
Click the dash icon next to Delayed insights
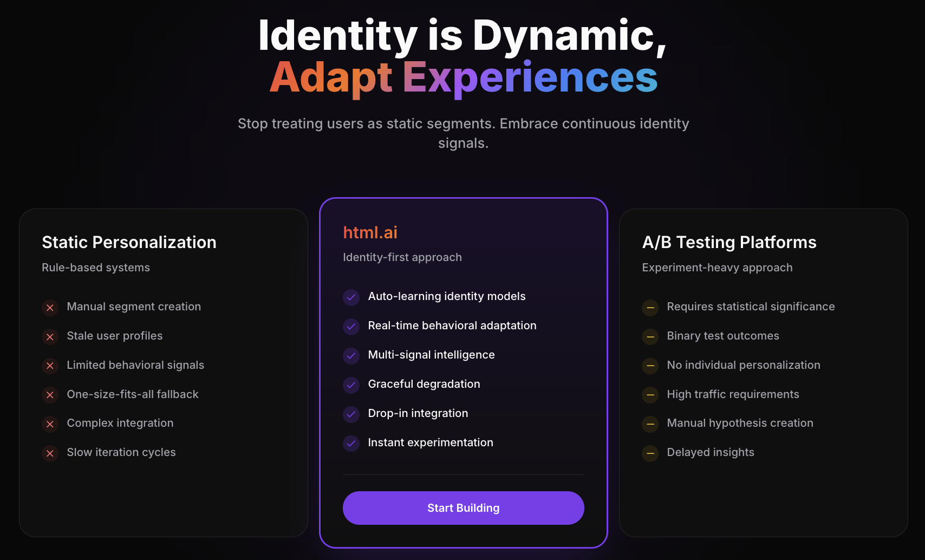tap(650, 453)
